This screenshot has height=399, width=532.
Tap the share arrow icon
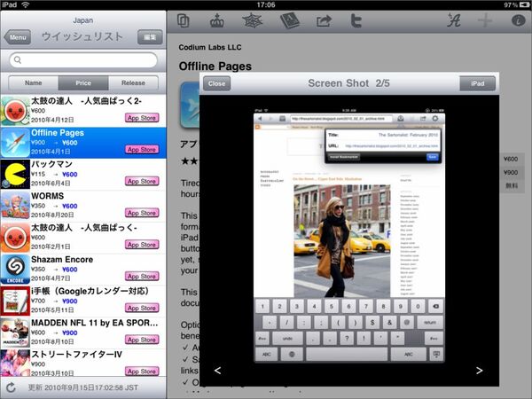tap(324, 21)
